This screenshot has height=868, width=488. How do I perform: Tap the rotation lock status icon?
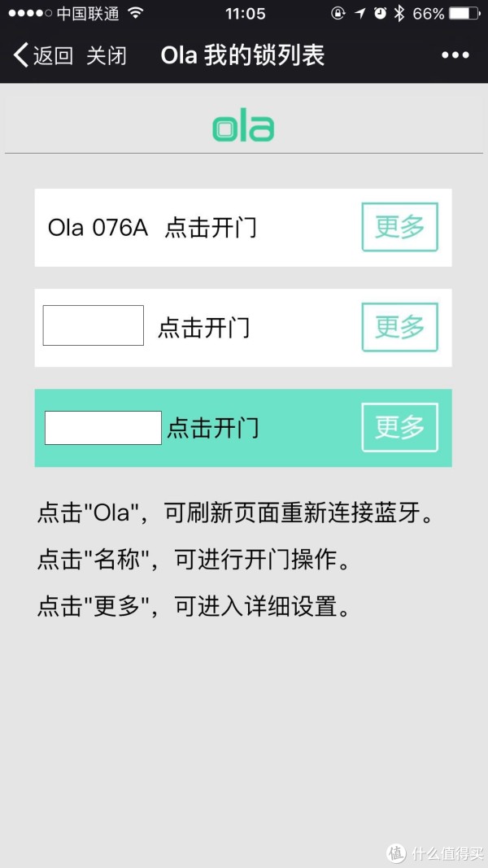(x=338, y=14)
